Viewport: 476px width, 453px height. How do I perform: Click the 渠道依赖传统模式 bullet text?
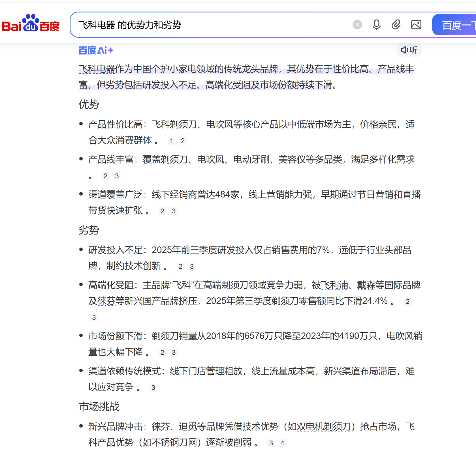(251, 379)
